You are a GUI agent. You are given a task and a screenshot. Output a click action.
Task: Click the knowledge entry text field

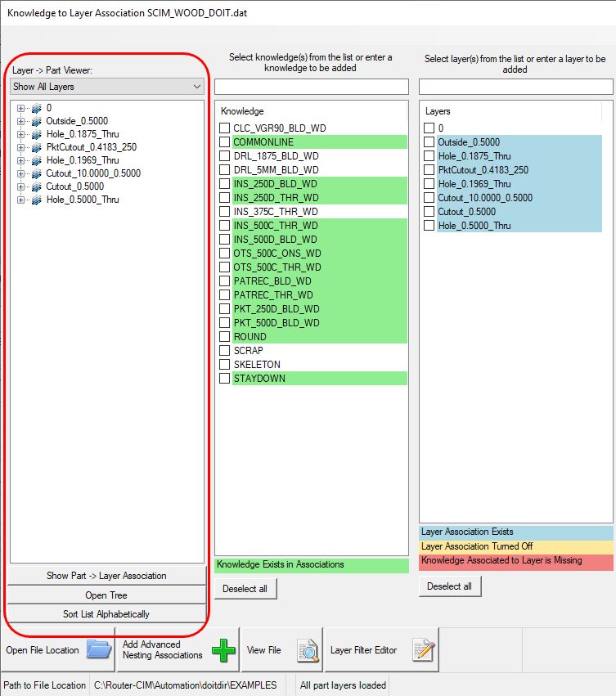click(311, 87)
